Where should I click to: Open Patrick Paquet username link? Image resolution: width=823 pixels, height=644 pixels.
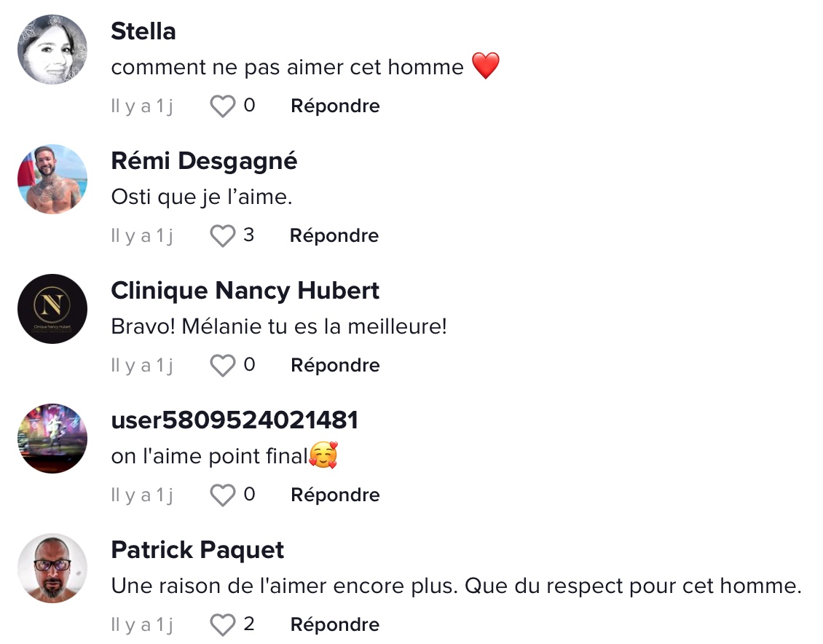pos(197,551)
